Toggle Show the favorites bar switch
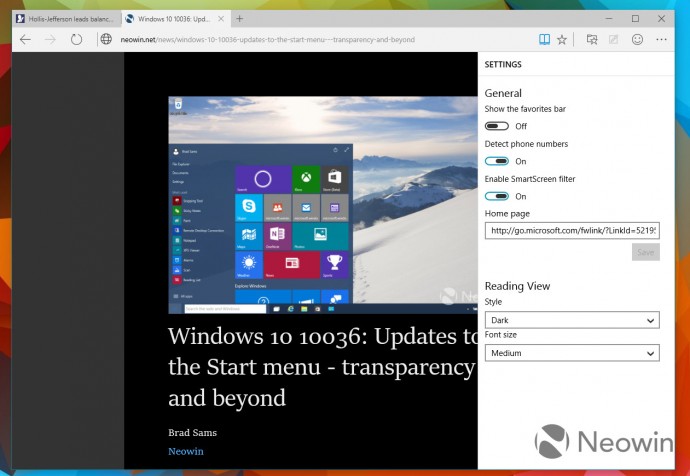Image resolution: width=690 pixels, height=476 pixels. (x=497, y=126)
